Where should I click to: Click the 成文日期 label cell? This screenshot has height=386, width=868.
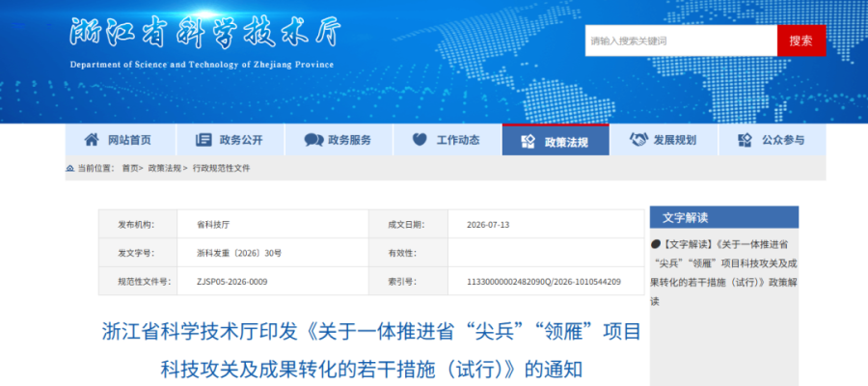409,224
